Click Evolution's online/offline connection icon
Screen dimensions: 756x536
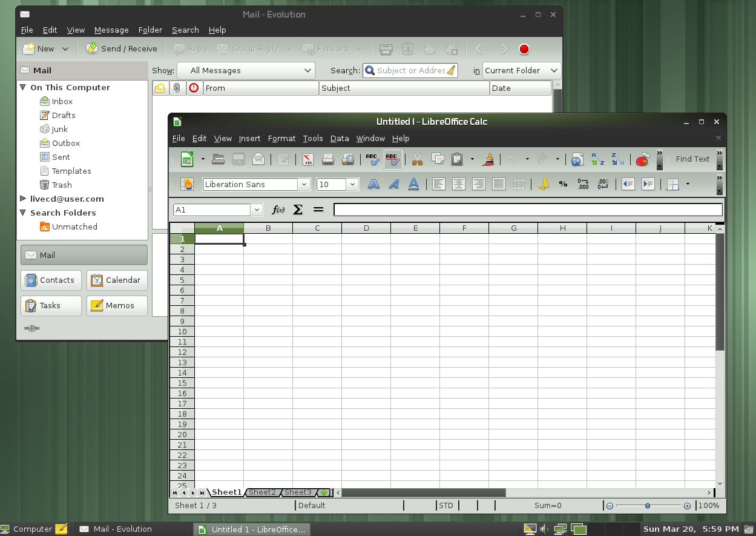pyautogui.click(x=32, y=328)
